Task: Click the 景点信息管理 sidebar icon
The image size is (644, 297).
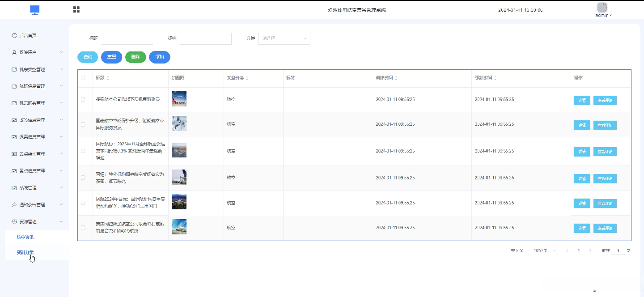Action: [x=14, y=170]
